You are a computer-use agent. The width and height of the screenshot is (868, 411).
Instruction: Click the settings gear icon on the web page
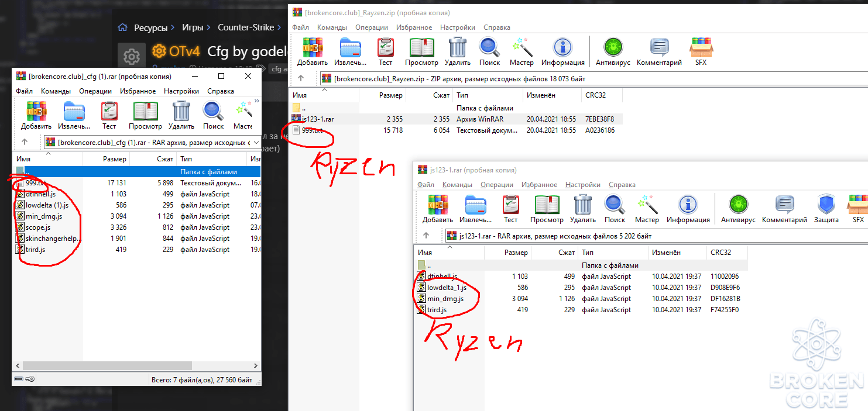(132, 57)
